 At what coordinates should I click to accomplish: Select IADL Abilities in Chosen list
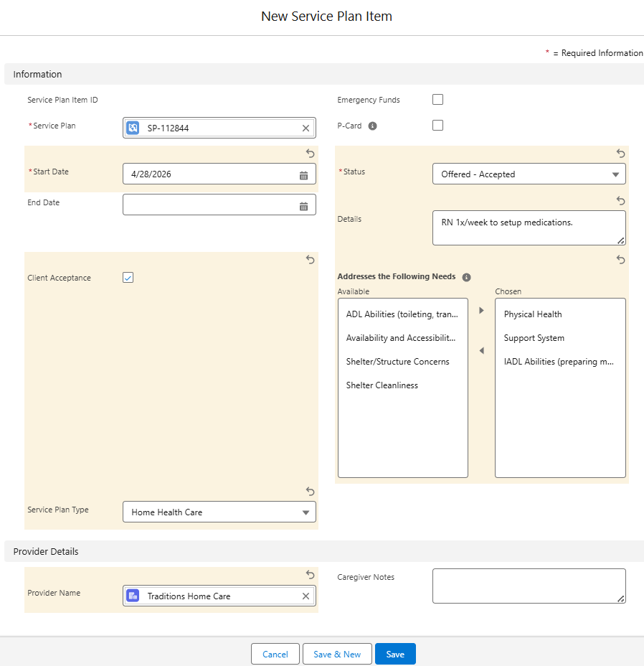point(560,362)
